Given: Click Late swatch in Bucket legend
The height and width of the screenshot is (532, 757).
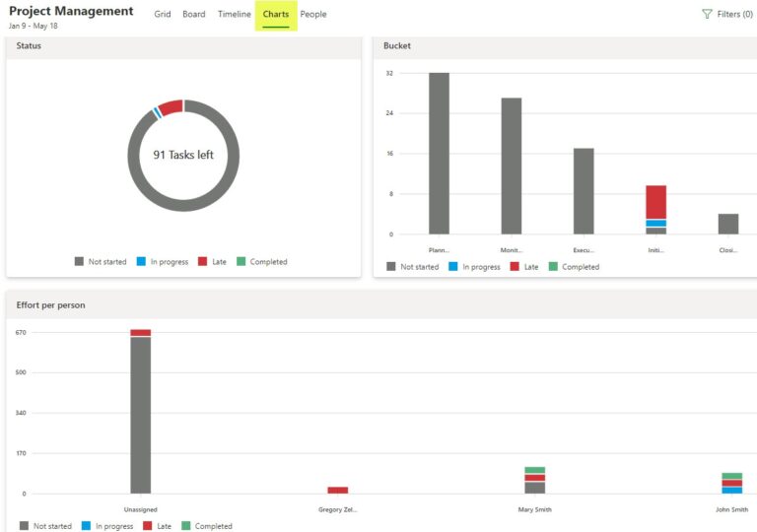Looking at the screenshot, I should tap(515, 266).
